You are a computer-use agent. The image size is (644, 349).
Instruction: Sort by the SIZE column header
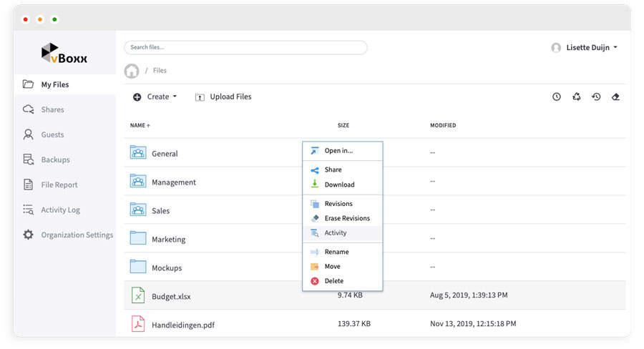tap(343, 125)
